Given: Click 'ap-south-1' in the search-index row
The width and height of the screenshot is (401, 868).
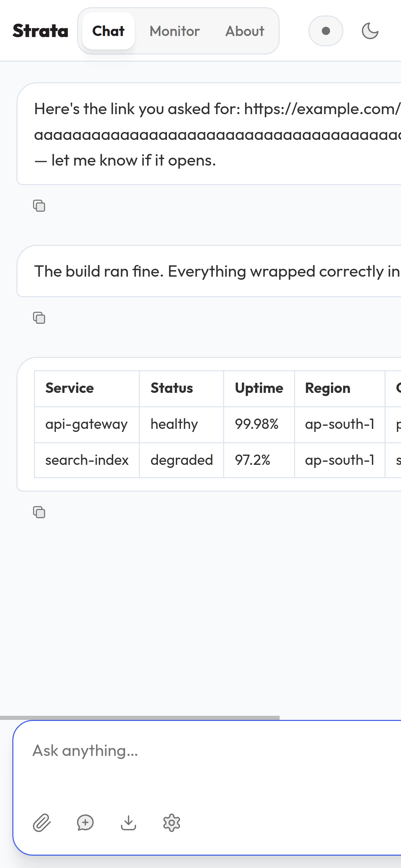Looking at the screenshot, I should (340, 460).
